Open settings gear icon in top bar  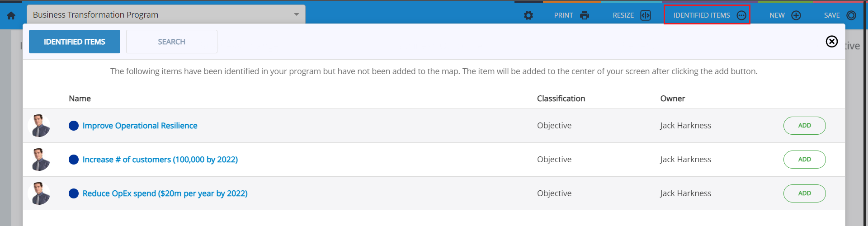tap(528, 15)
